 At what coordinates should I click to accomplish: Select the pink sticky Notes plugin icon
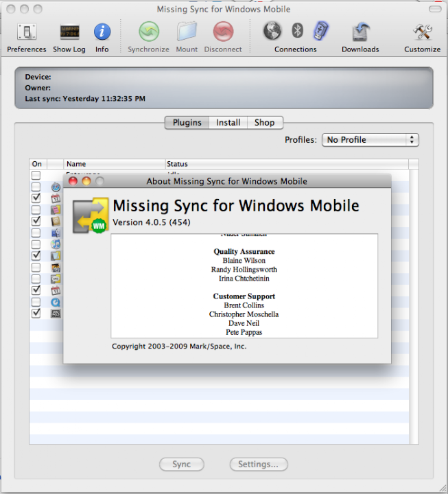point(56,210)
